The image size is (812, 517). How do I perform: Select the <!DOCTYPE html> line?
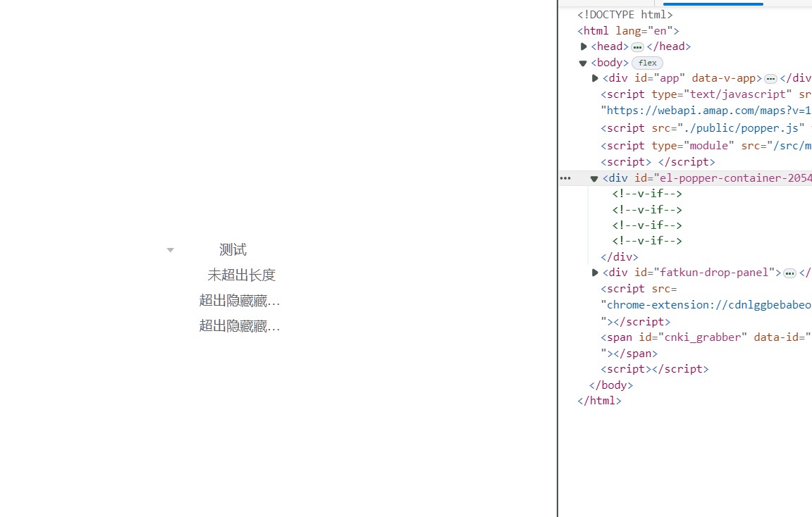click(625, 15)
